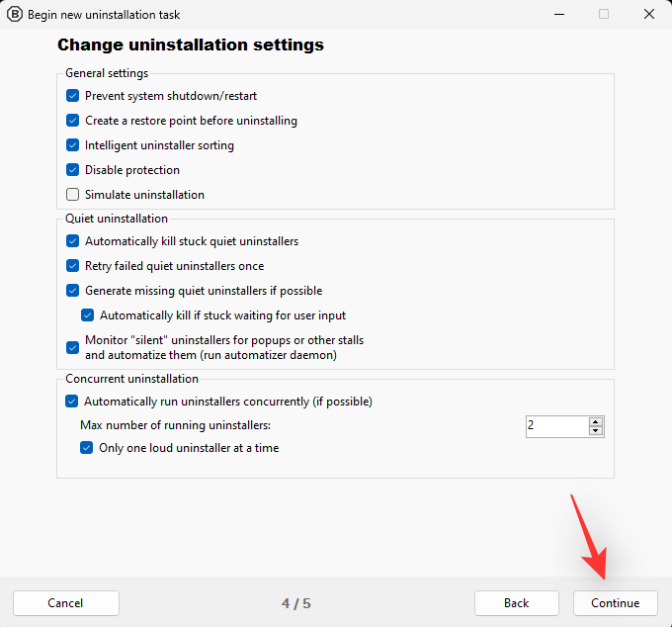Increase max running uninstallers with up arrow

[595, 421]
